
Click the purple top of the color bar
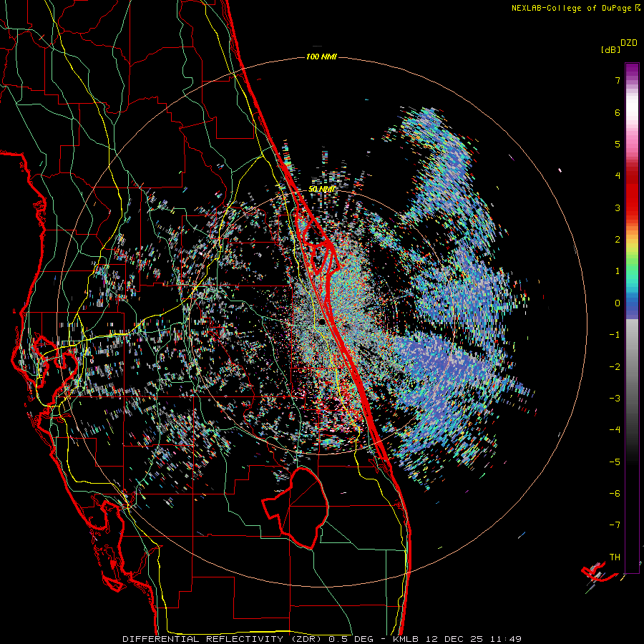point(632,70)
